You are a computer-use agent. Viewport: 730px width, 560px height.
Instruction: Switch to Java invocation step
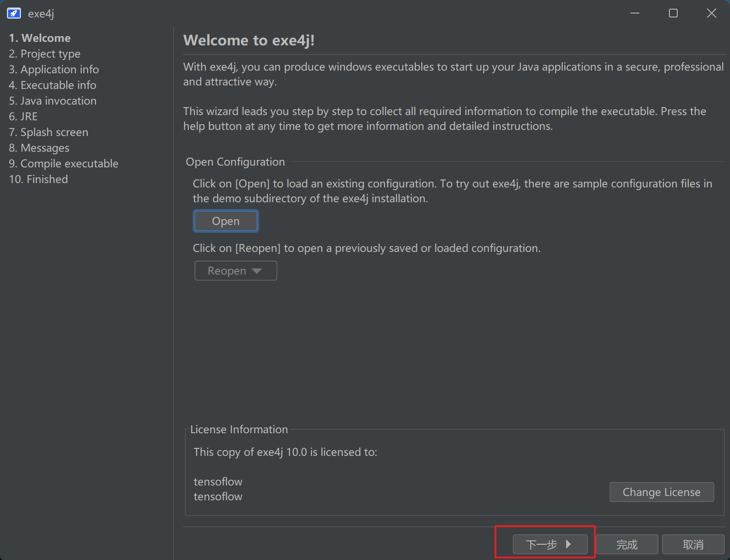tap(52, 101)
